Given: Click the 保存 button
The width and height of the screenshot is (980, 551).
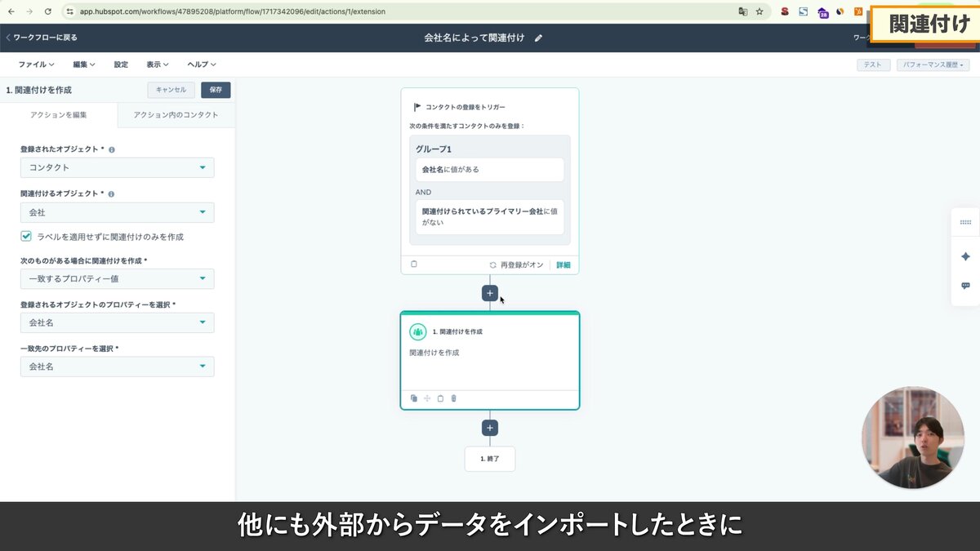Looking at the screenshot, I should point(215,90).
